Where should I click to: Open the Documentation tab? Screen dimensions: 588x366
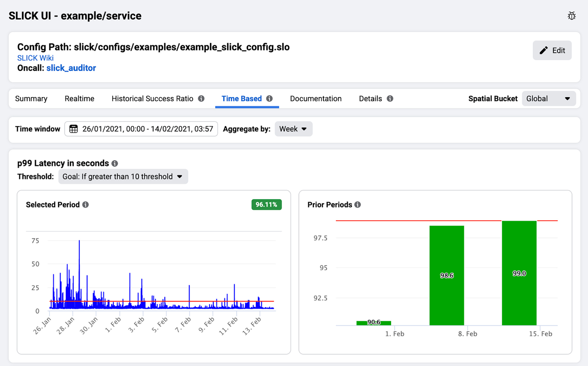click(x=315, y=98)
